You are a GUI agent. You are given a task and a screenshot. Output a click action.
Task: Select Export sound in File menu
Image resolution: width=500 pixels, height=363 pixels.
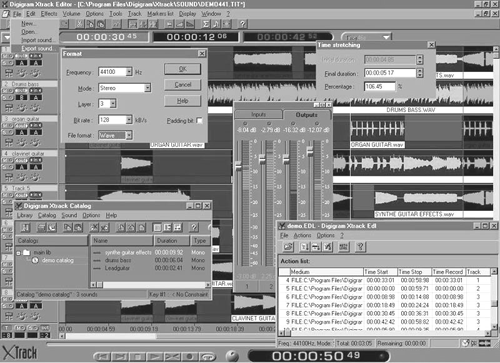pos(37,48)
